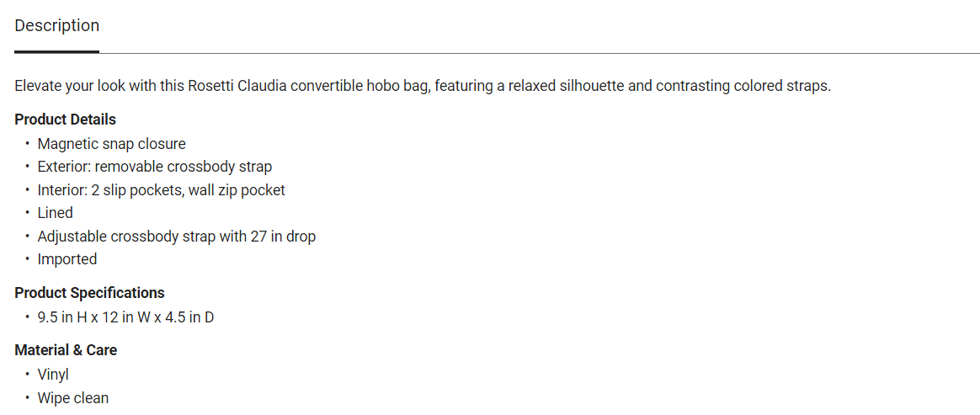The height and width of the screenshot is (415, 980).
Task: Click the 'Material & Care' heading
Action: pyautogui.click(x=66, y=350)
